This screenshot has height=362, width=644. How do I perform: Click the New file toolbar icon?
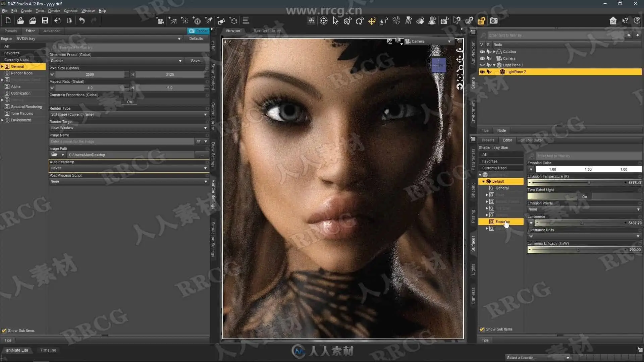[8, 21]
